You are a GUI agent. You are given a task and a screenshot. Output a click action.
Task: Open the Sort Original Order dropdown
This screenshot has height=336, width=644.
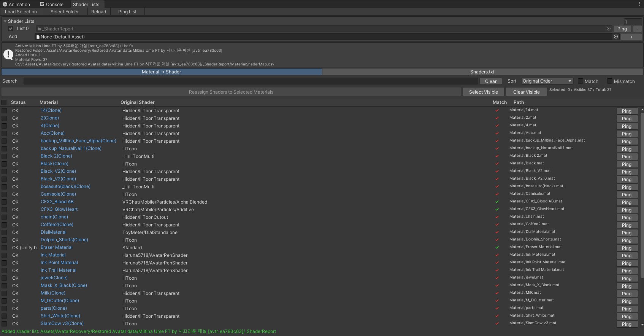pyautogui.click(x=547, y=81)
